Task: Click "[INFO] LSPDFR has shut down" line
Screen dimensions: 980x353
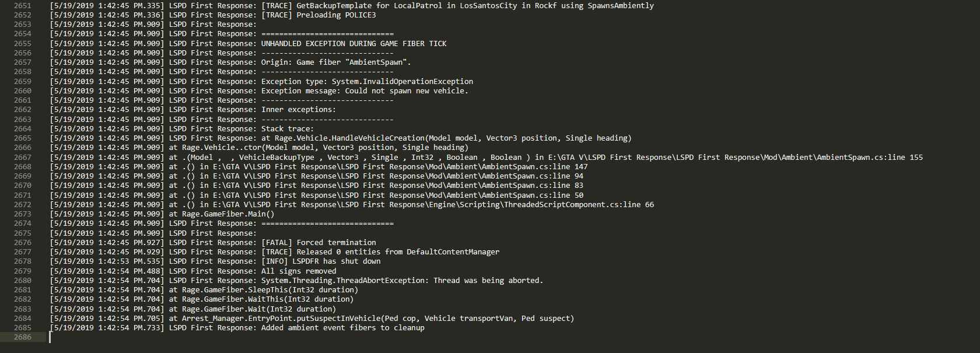Action: [321, 261]
